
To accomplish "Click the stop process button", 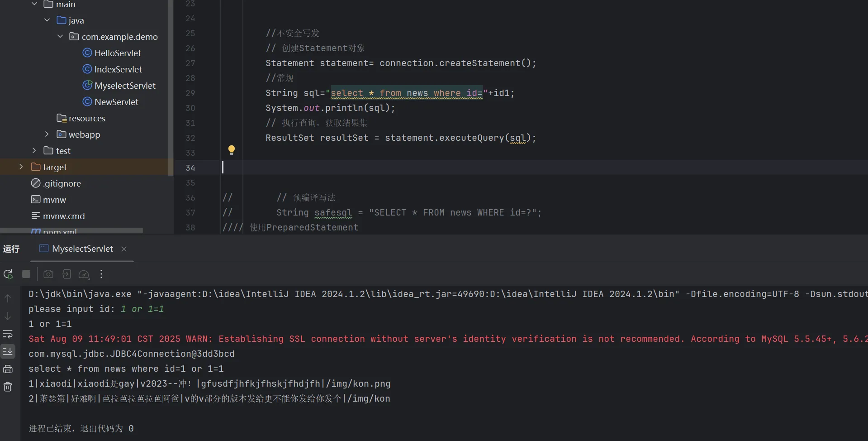I will point(26,274).
